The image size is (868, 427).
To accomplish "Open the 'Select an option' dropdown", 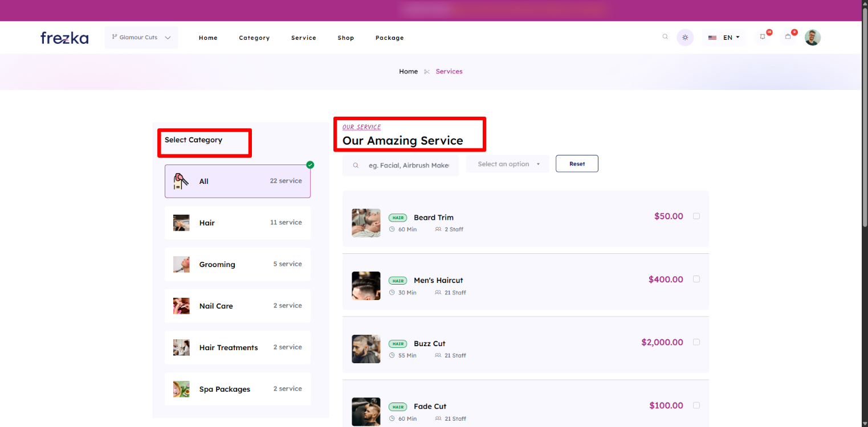I will 507,164.
